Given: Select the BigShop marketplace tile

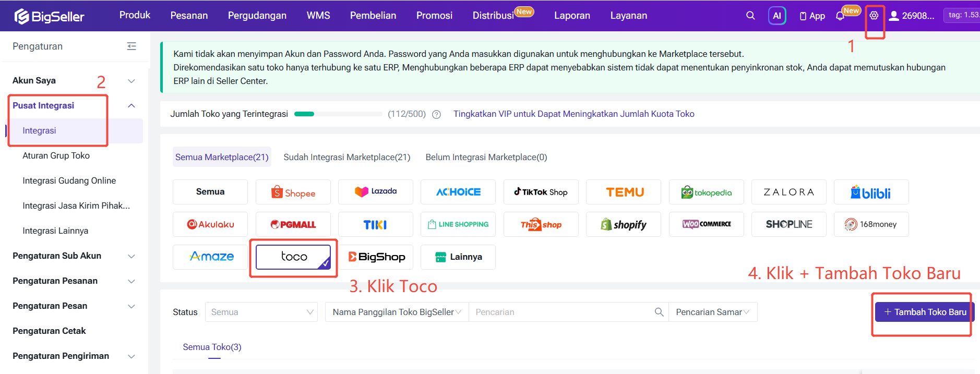Looking at the screenshot, I should (376, 257).
